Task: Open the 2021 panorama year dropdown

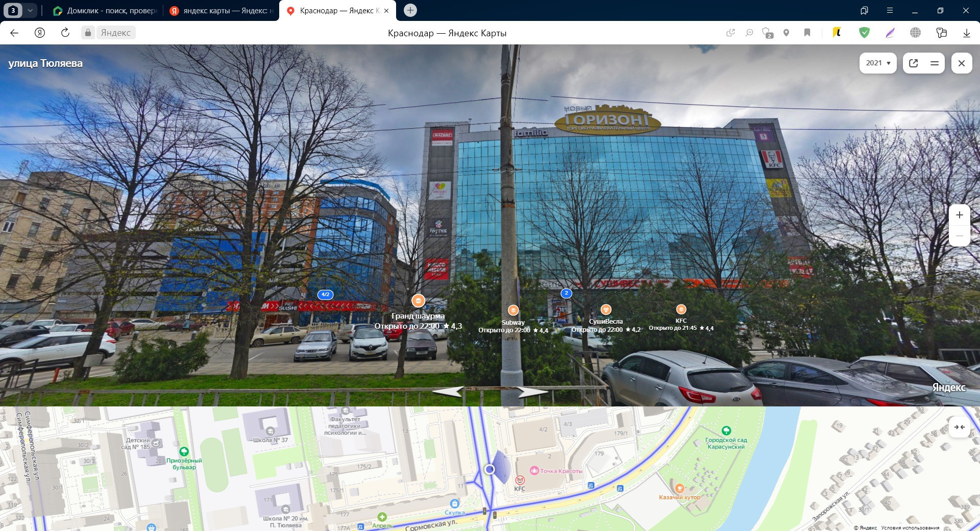Action: pos(878,63)
